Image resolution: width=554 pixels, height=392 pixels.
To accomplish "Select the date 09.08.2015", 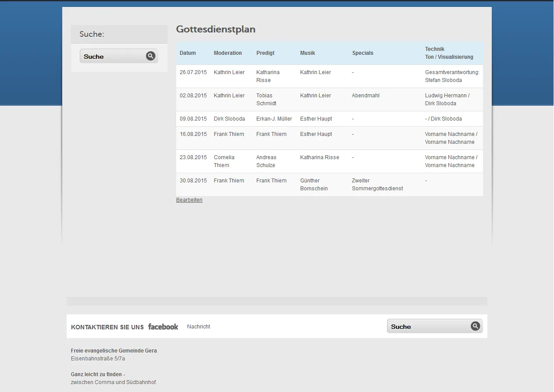I will click(193, 119).
